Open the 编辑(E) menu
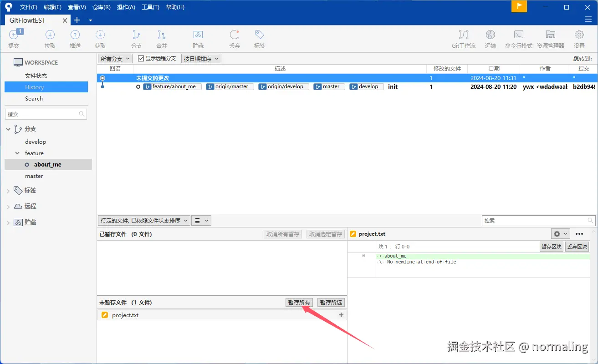Viewport: 598px width, 364px height. click(52, 7)
